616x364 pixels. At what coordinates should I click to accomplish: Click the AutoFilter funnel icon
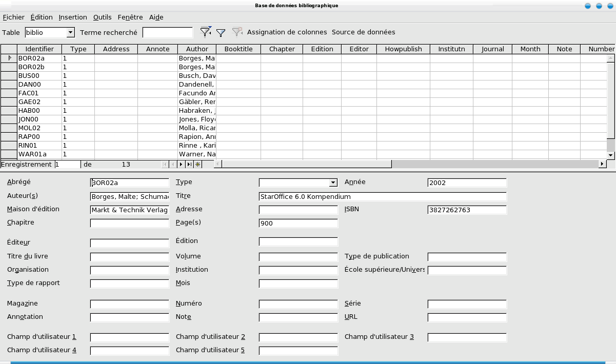(x=205, y=32)
